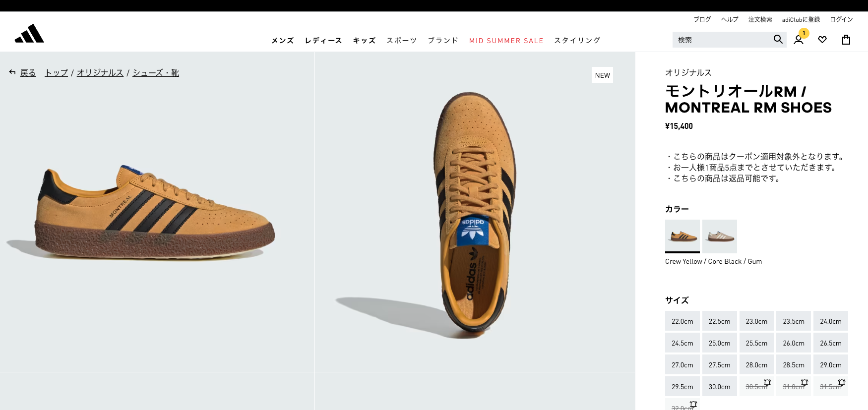
Task: Click restock bell icon on 32.0cm
Action: [693, 404]
